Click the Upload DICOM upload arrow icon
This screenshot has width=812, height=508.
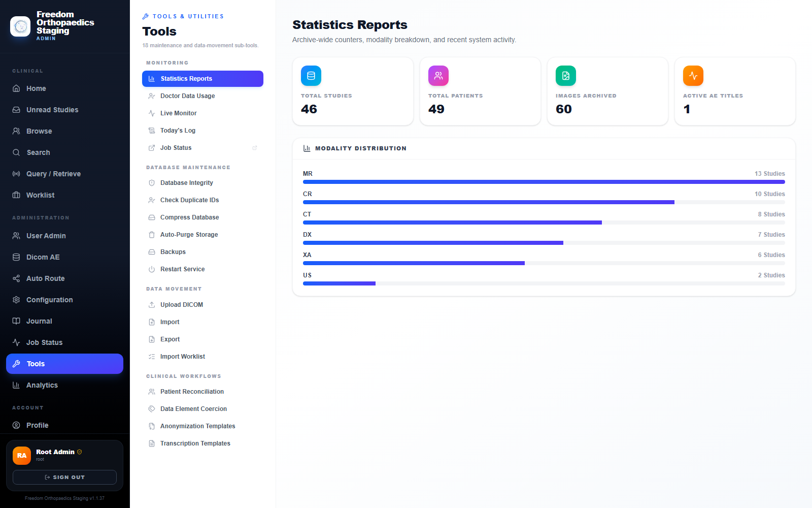[152, 305]
